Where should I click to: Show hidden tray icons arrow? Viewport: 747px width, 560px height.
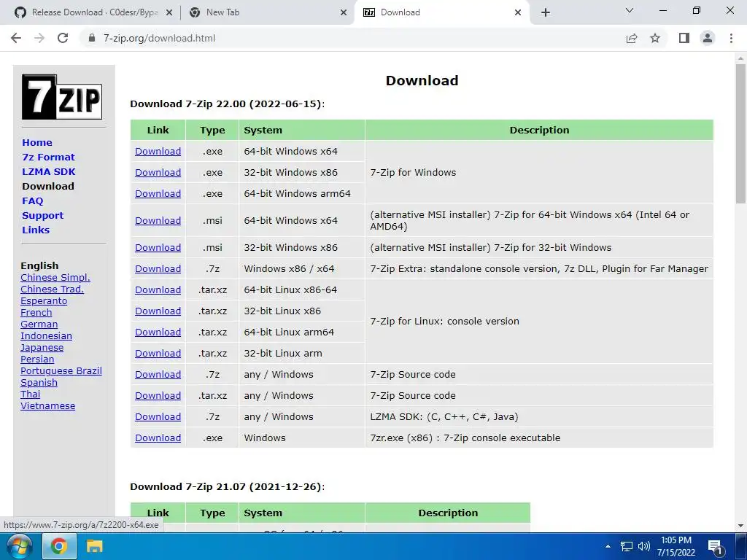click(x=608, y=546)
